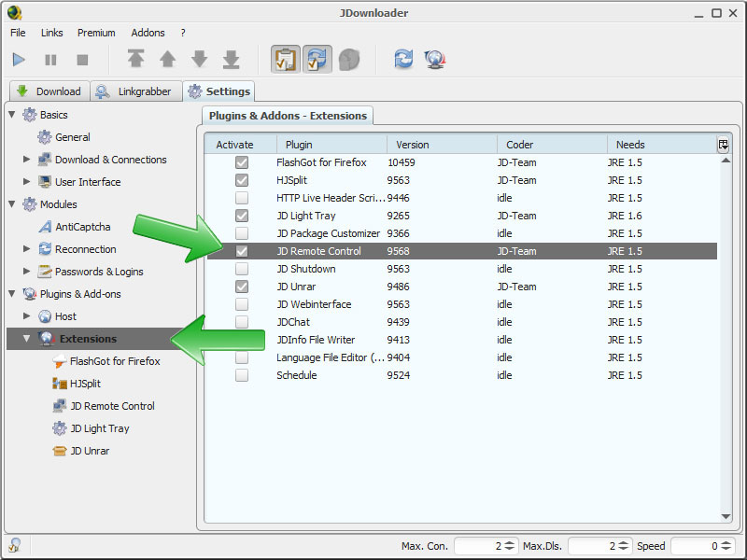Disable the FlashGot for Firefox checkbox
The width and height of the screenshot is (747, 560).
coord(242,162)
